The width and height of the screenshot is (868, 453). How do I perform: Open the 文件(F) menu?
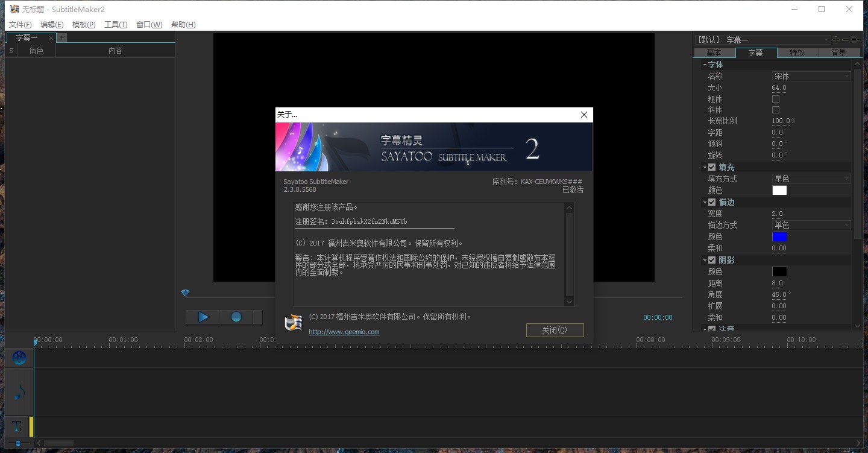pos(20,25)
